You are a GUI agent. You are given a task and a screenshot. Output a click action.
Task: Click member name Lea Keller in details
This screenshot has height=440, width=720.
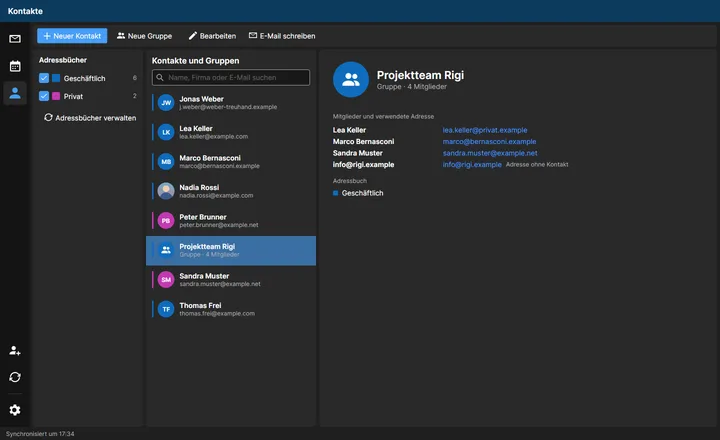[349, 130]
